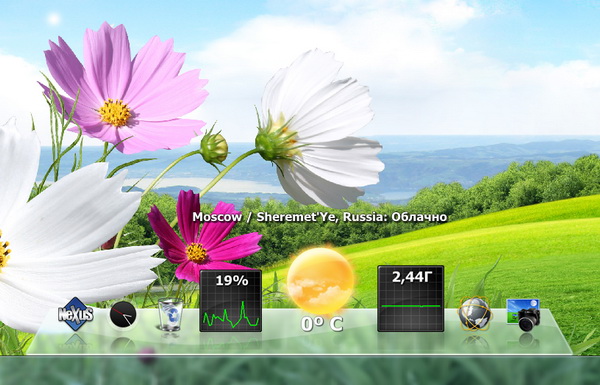
Task: Click the green spiky CPU graph line
Action: tap(231, 314)
